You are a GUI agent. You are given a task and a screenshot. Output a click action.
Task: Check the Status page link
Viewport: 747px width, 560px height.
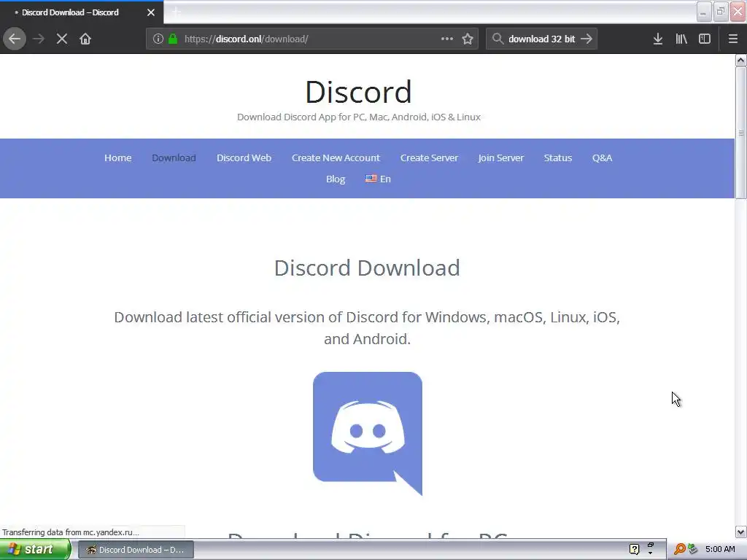[558, 157]
